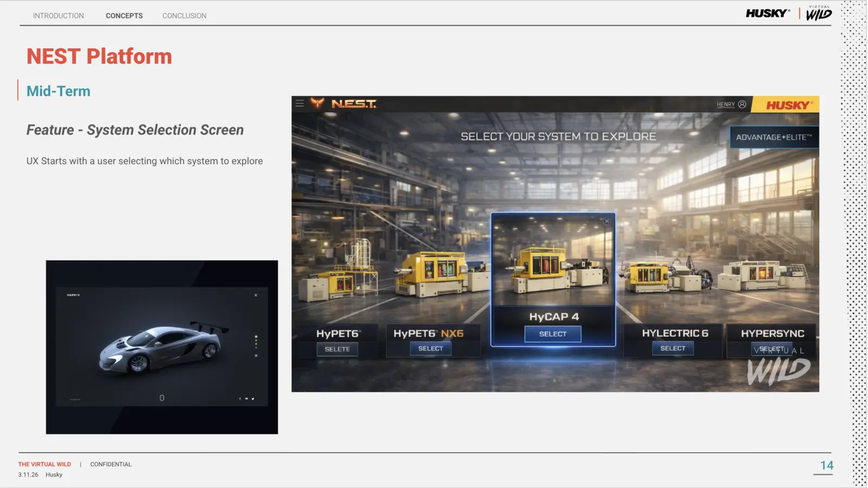Click 'THE VIRTUAL WILD' footer text
This screenshot has height=488, width=868.
click(x=44, y=464)
